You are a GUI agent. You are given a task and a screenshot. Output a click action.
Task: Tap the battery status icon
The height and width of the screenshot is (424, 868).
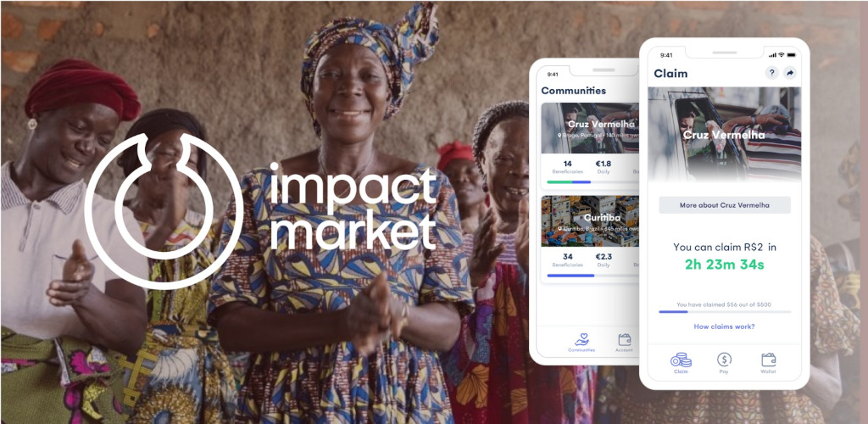tap(791, 55)
